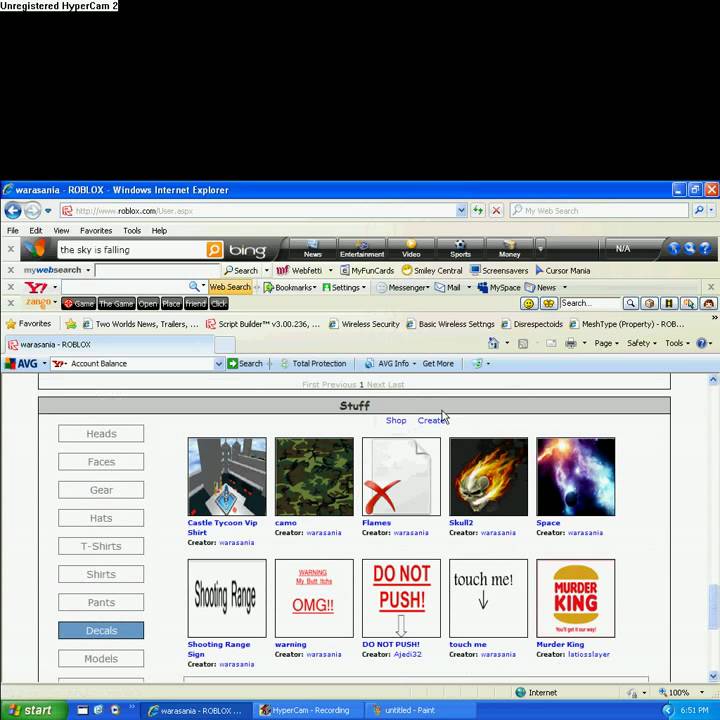The image size is (720, 720).
Task: Open the News icon on Bing toolbar
Action: pyautogui.click(x=312, y=248)
